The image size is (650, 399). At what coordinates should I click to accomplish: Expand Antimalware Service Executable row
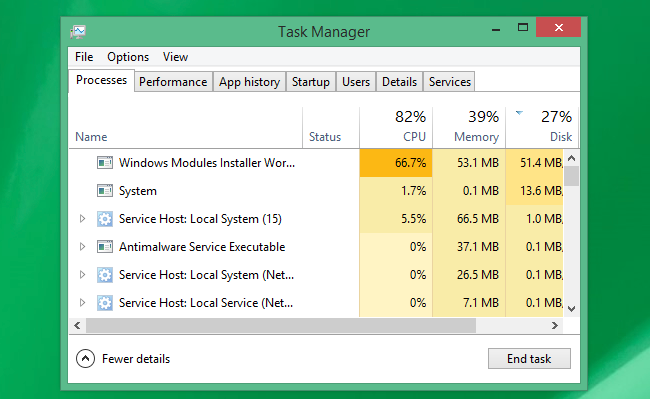[x=82, y=247]
